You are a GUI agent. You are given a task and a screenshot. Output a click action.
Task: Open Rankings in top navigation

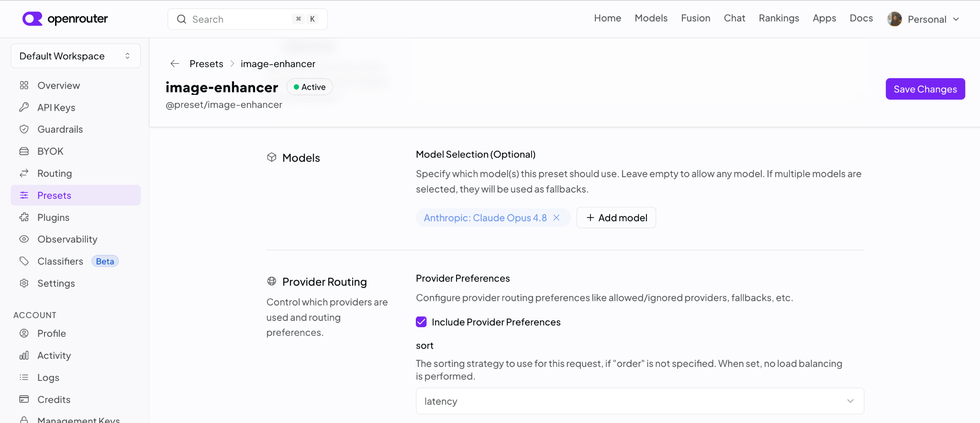(x=779, y=18)
